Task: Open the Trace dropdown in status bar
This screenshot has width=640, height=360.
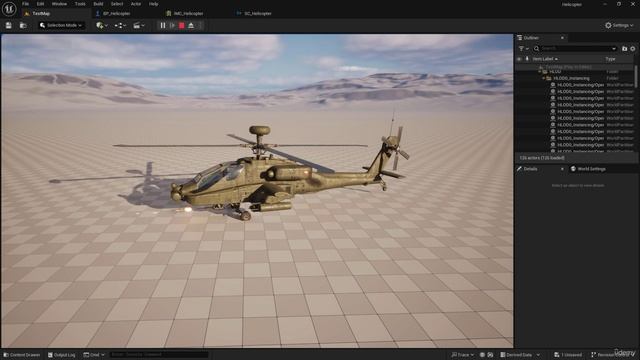Action: coord(462,355)
